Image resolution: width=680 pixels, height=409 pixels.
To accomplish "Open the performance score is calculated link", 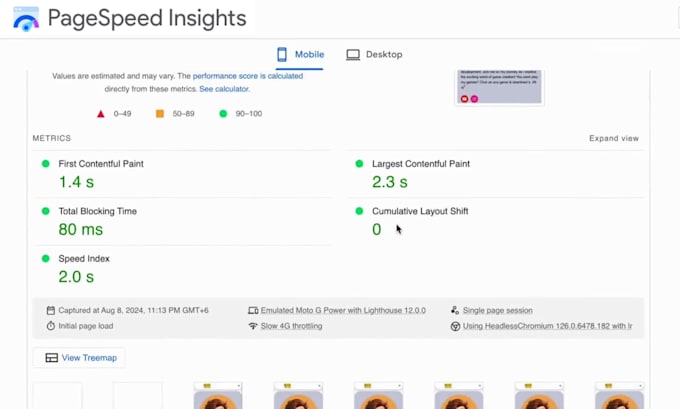I will coord(248,76).
